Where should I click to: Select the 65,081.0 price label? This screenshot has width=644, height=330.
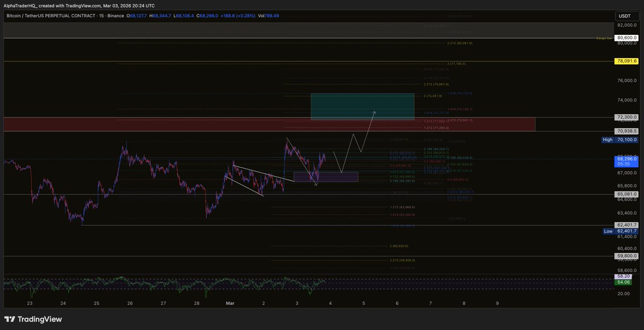pyautogui.click(x=627, y=194)
